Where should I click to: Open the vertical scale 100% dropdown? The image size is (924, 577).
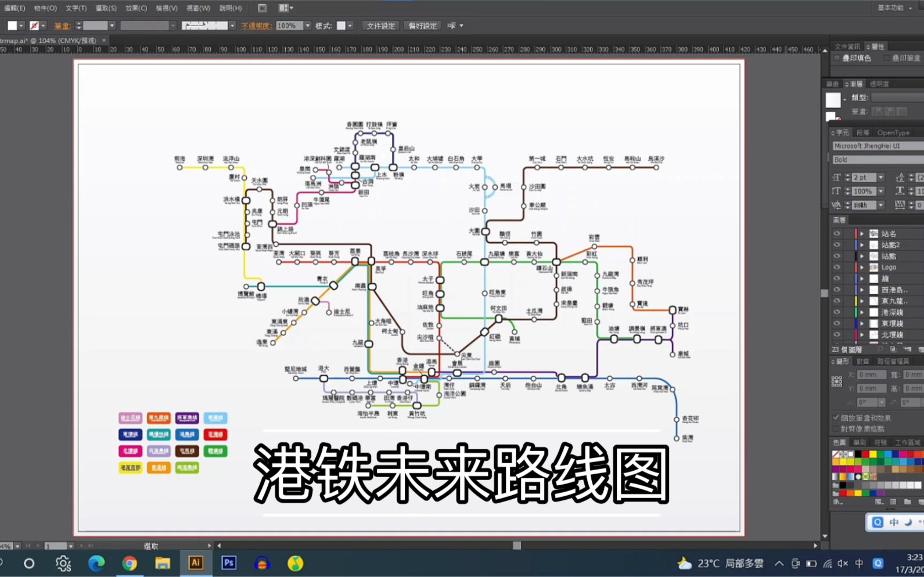coord(881,191)
